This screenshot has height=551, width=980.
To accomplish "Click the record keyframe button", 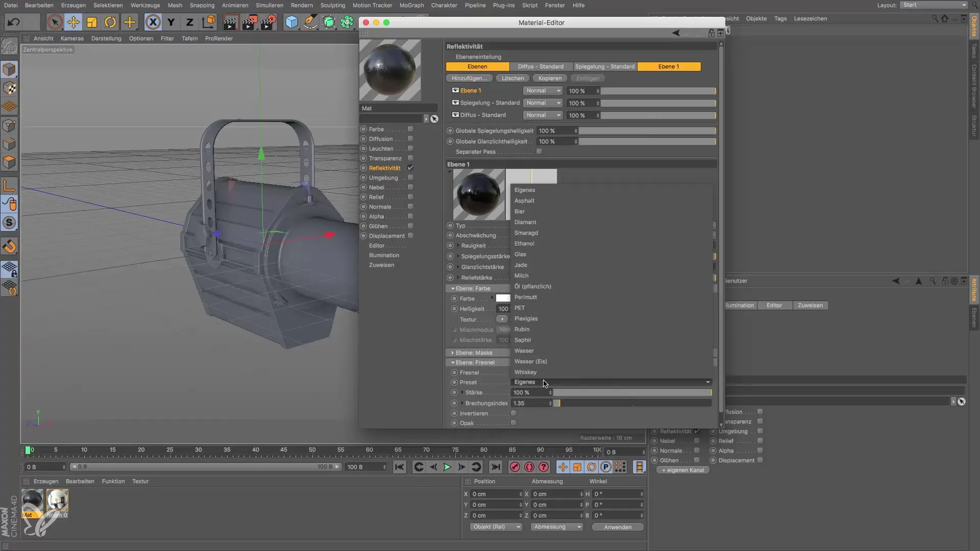I will 515,467.
